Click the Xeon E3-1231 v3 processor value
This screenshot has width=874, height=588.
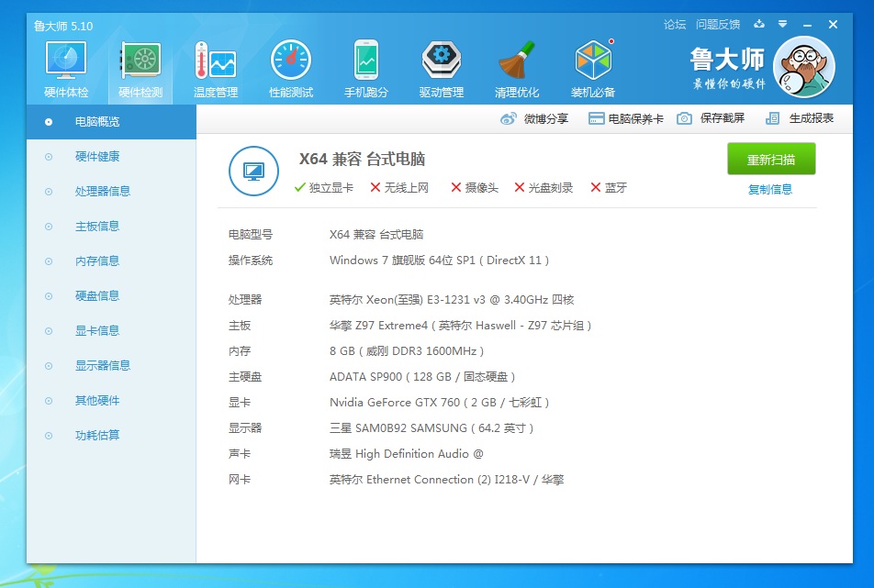(x=452, y=300)
